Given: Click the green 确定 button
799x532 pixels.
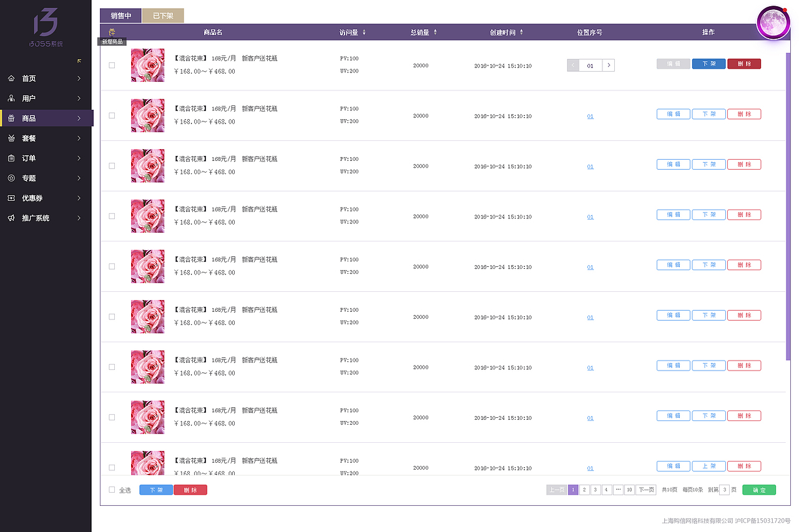Looking at the screenshot, I should click(759, 490).
